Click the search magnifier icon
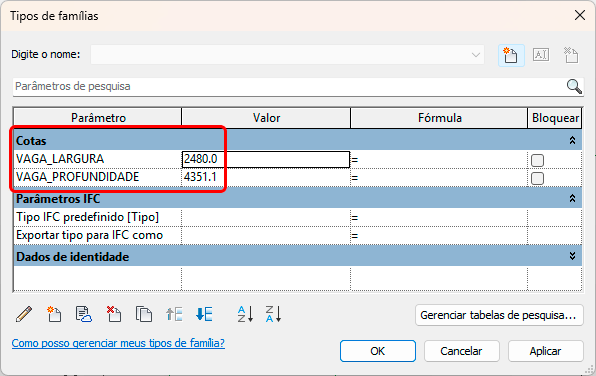The width and height of the screenshot is (596, 376). (574, 86)
